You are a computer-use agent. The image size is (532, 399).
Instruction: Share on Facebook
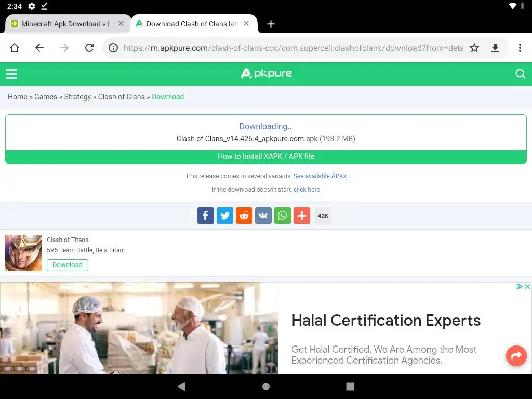206,216
